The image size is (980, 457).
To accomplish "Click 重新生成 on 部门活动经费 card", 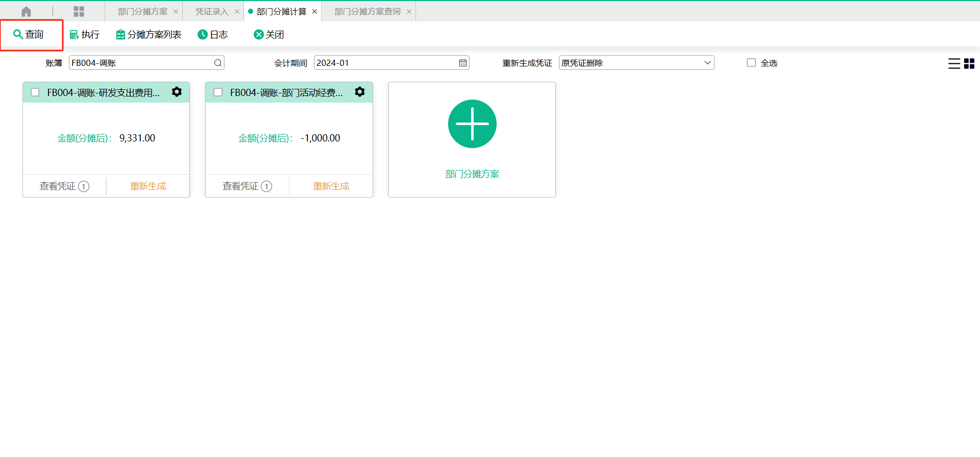I will (x=331, y=186).
